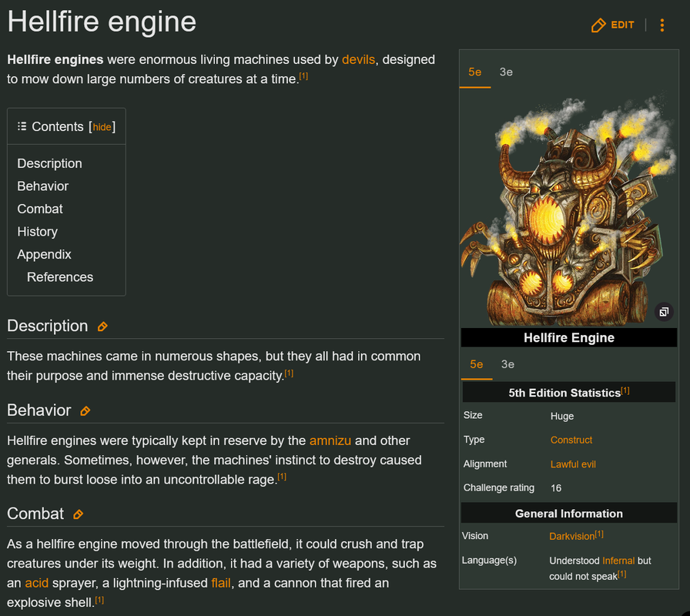Open the Infernal language link
The width and height of the screenshot is (690, 616).
coord(618,561)
